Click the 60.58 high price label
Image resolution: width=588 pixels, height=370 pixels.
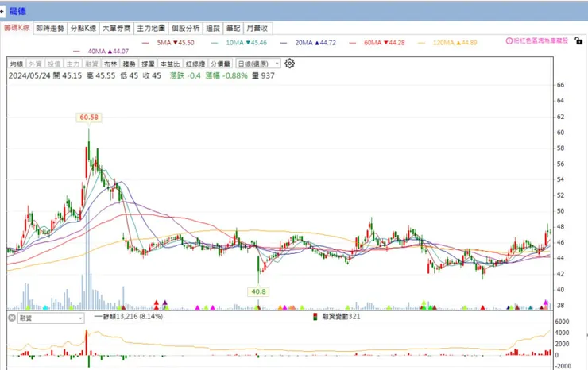(89, 118)
